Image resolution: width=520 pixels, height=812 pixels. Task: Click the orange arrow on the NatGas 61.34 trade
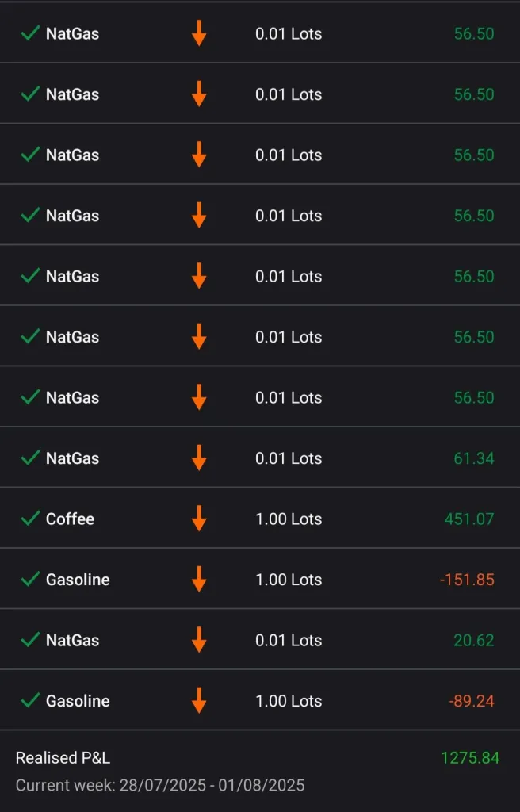[x=199, y=458]
